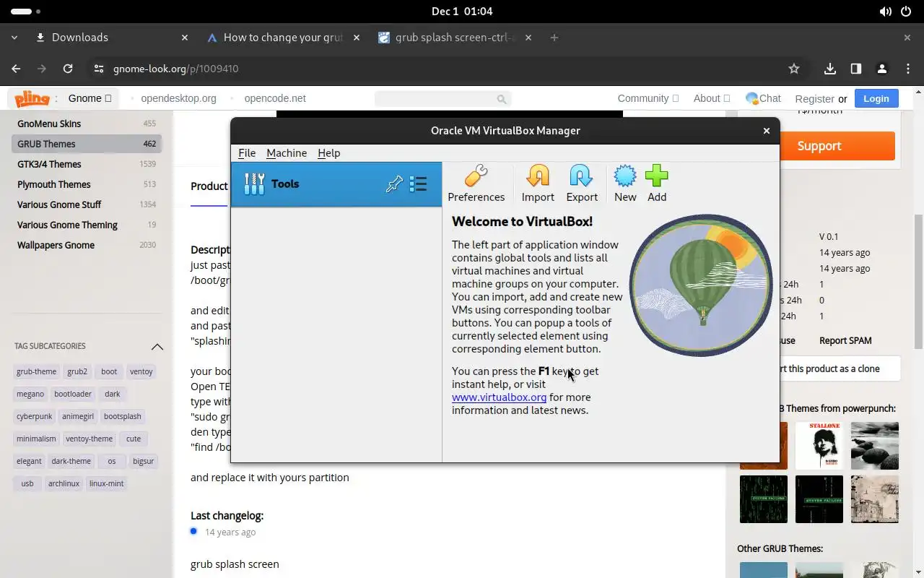Click the website search field
Viewport: 924px width, 578px height.
pos(443,98)
